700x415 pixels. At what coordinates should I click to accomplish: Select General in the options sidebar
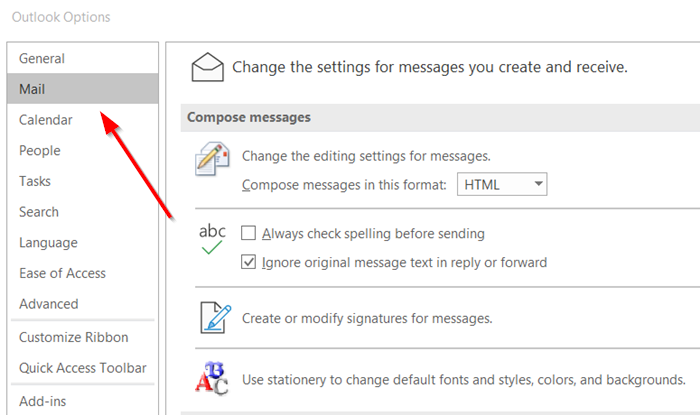coord(42,59)
